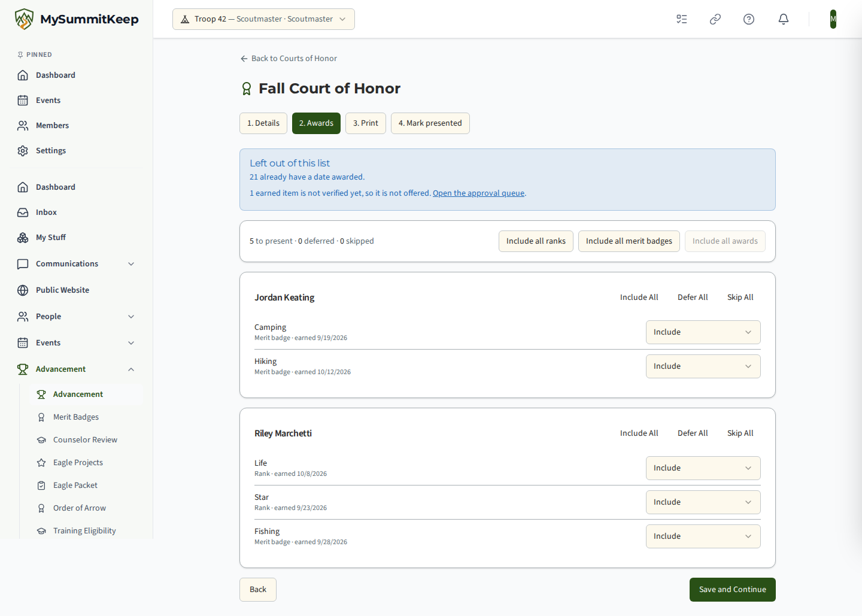Switch to 1. Details step
The width and height of the screenshot is (862, 616).
tap(263, 123)
